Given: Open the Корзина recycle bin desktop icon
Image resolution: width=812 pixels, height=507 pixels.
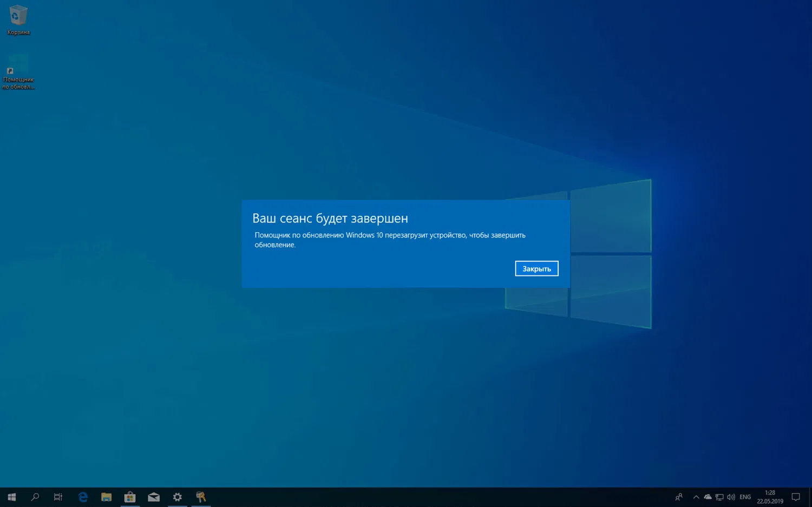Looking at the screenshot, I should point(18,20).
